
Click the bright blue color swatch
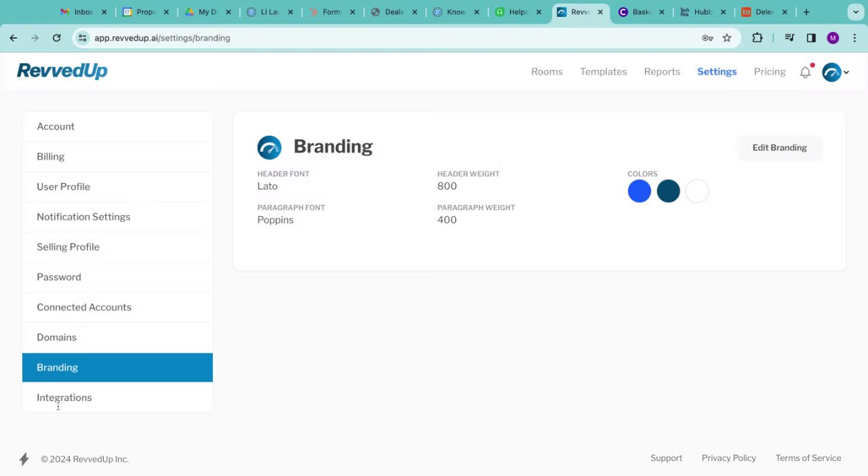pyautogui.click(x=639, y=191)
